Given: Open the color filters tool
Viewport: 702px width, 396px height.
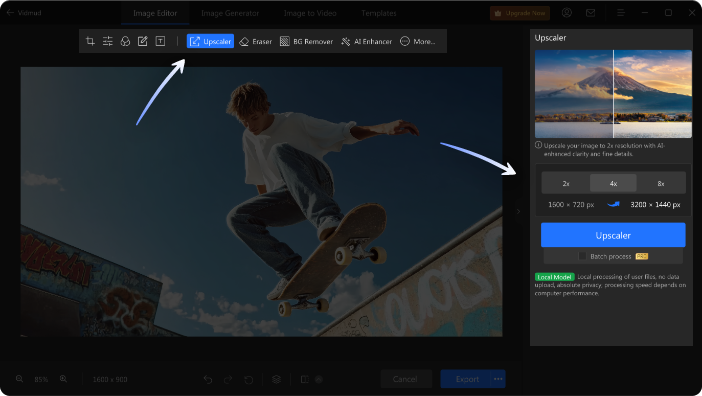Looking at the screenshot, I should [125, 41].
